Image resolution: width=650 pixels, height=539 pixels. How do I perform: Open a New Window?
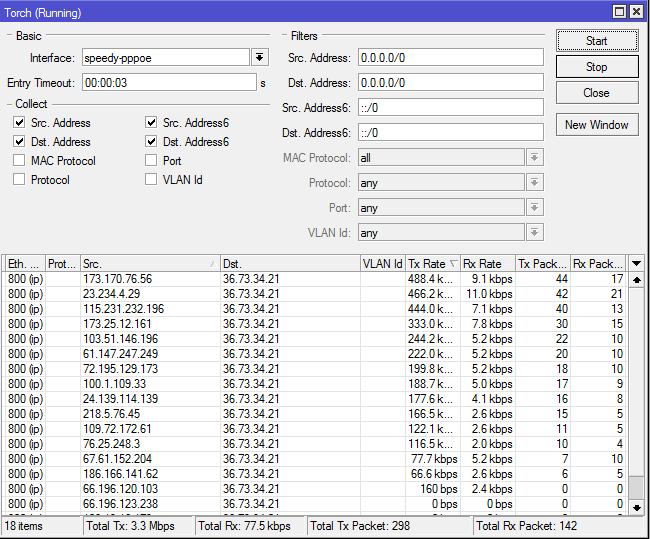(596, 125)
